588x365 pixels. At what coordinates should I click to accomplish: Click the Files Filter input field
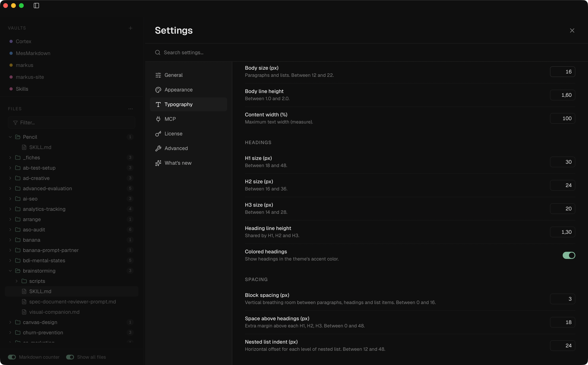click(x=72, y=123)
